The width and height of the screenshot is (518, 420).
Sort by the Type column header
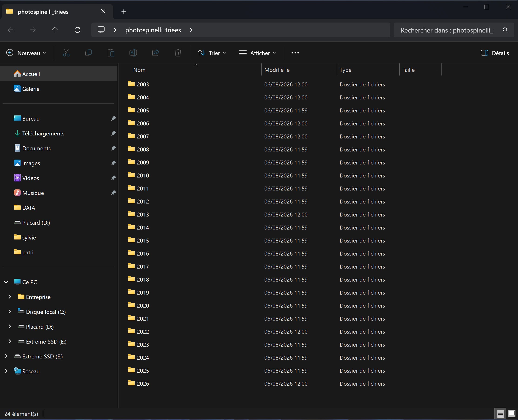368,70
